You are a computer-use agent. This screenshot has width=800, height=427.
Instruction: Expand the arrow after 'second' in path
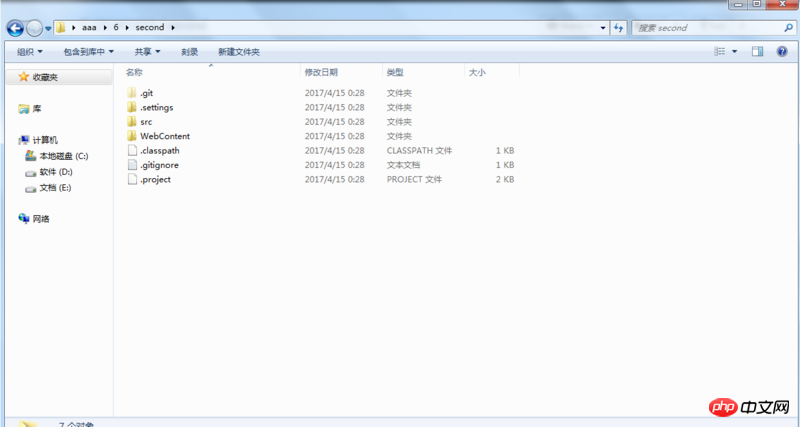[173, 28]
